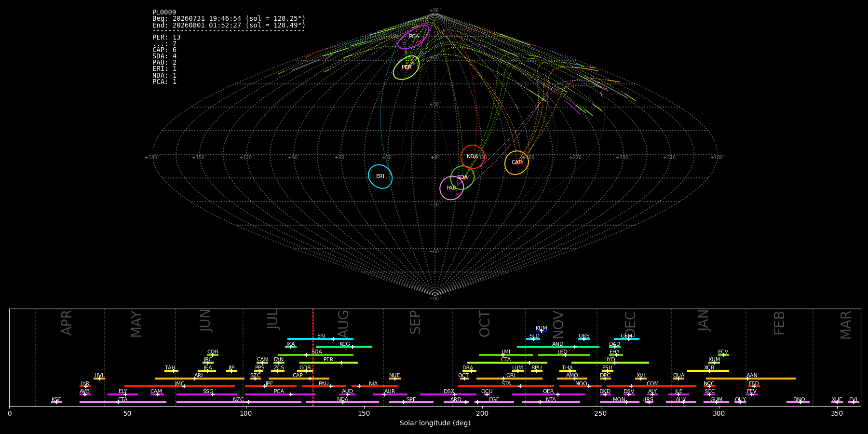Click the SLD shower label in timeline

534,336
